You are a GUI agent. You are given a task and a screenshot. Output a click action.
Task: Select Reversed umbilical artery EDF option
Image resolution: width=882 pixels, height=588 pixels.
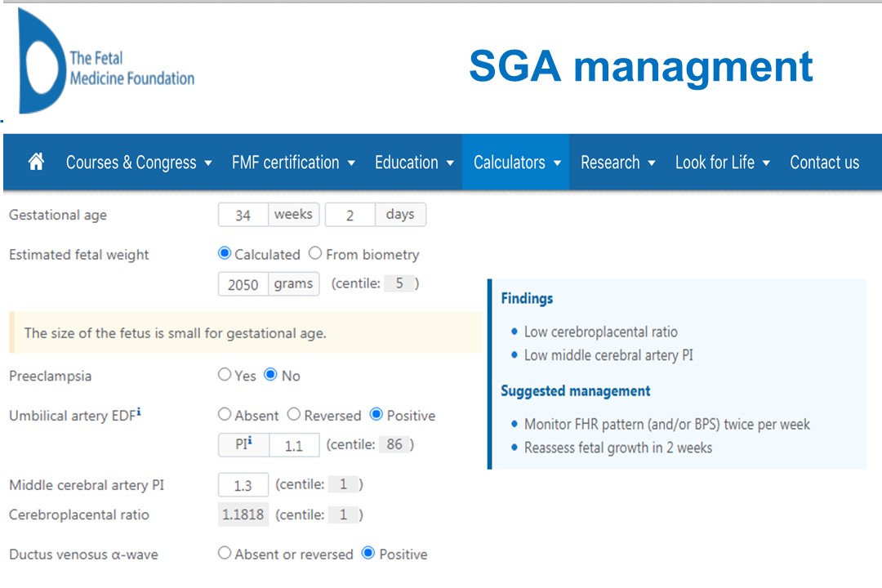click(x=294, y=415)
